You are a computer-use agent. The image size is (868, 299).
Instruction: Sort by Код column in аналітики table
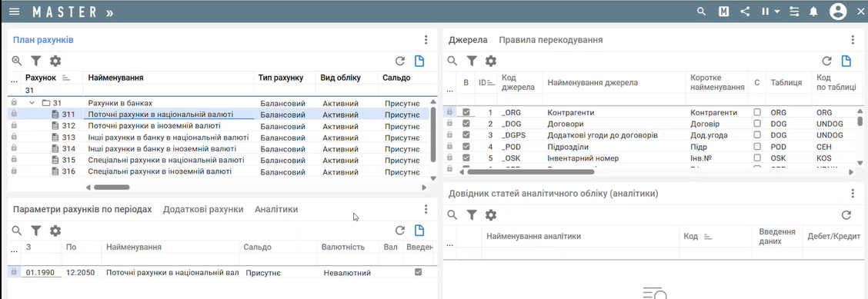[707, 237]
